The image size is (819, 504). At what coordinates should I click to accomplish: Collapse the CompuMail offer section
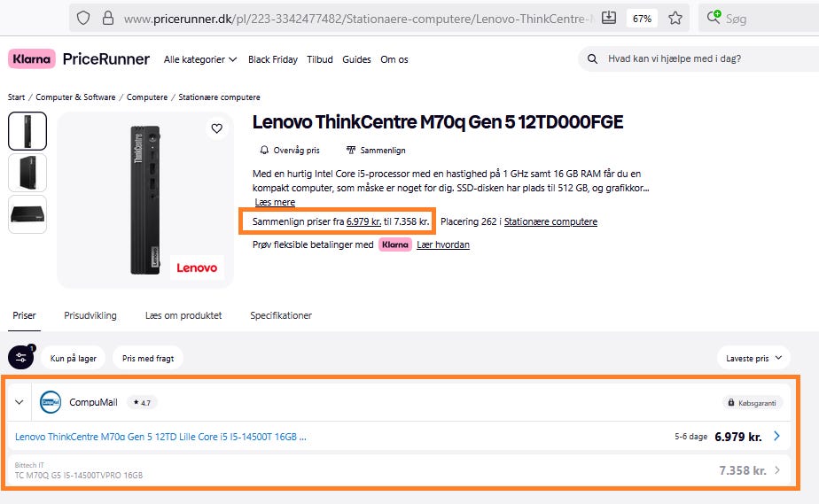19,402
